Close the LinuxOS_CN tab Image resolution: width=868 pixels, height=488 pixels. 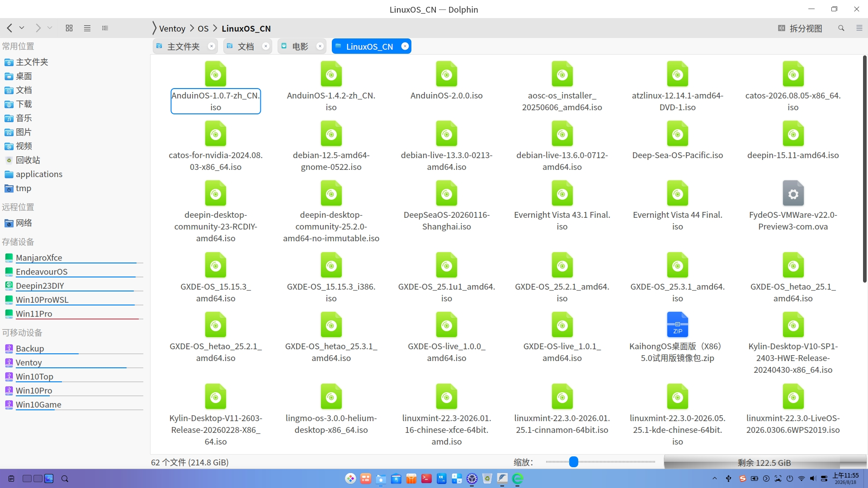[x=405, y=46]
